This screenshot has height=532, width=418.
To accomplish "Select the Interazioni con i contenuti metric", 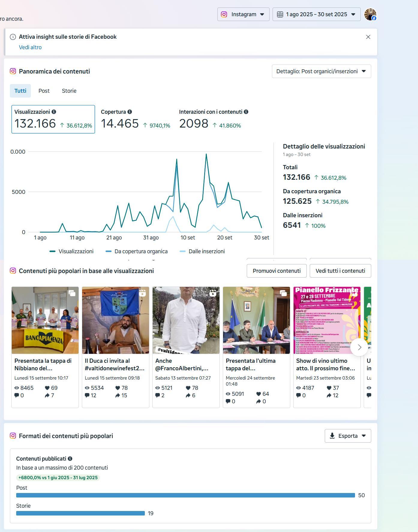I will 214,119.
